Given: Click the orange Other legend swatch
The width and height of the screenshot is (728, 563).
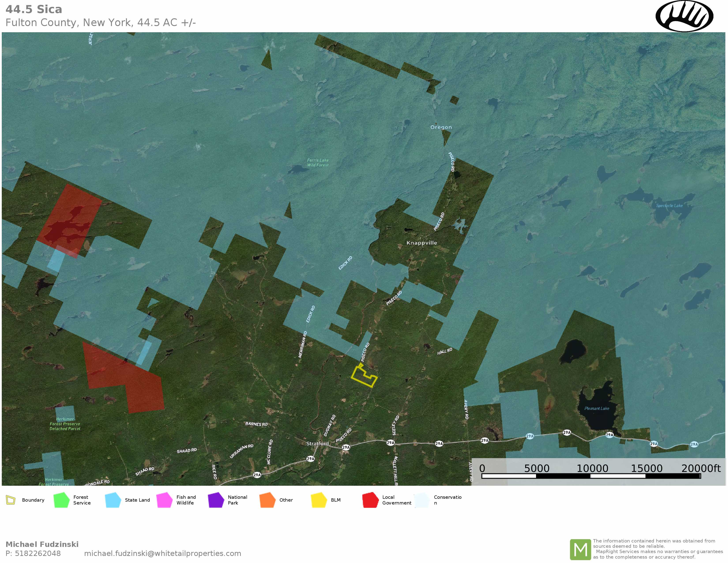Looking at the screenshot, I should click(267, 500).
